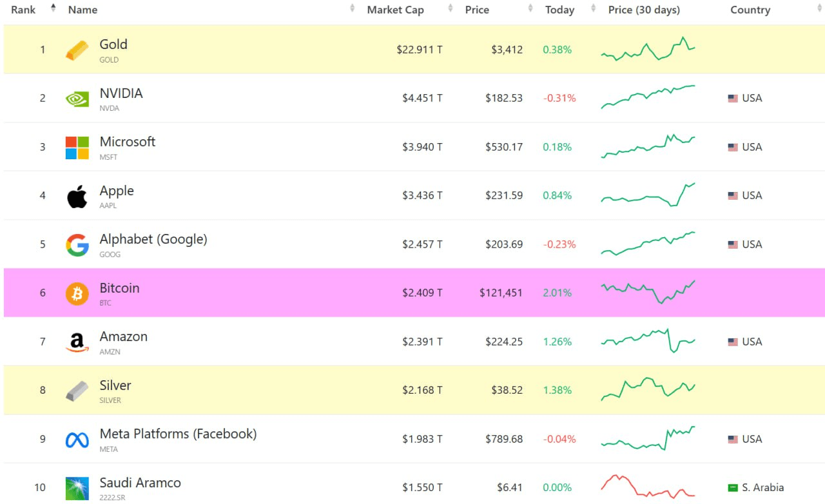The image size is (825, 504).
Task: Click the USA flag in NVIDIA row
Action: point(733,99)
